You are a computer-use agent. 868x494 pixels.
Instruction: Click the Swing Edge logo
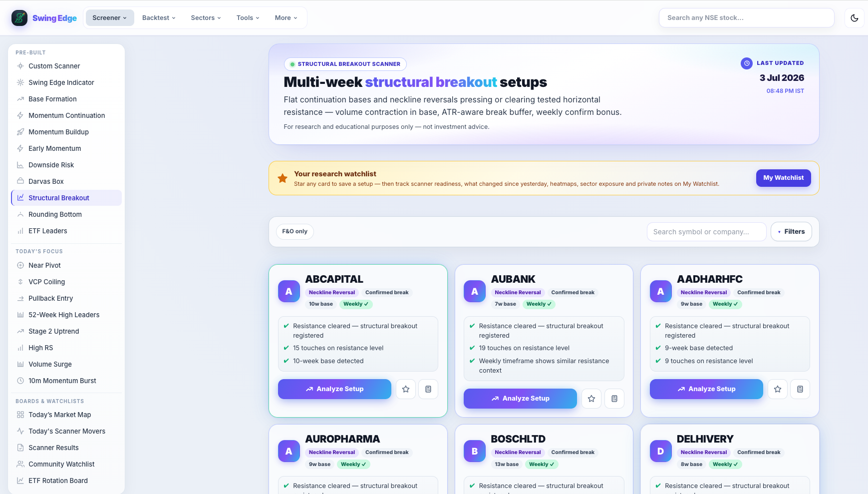click(x=44, y=18)
